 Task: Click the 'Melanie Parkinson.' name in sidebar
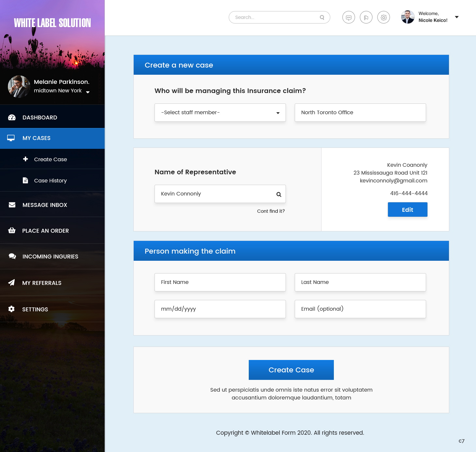[x=62, y=82]
